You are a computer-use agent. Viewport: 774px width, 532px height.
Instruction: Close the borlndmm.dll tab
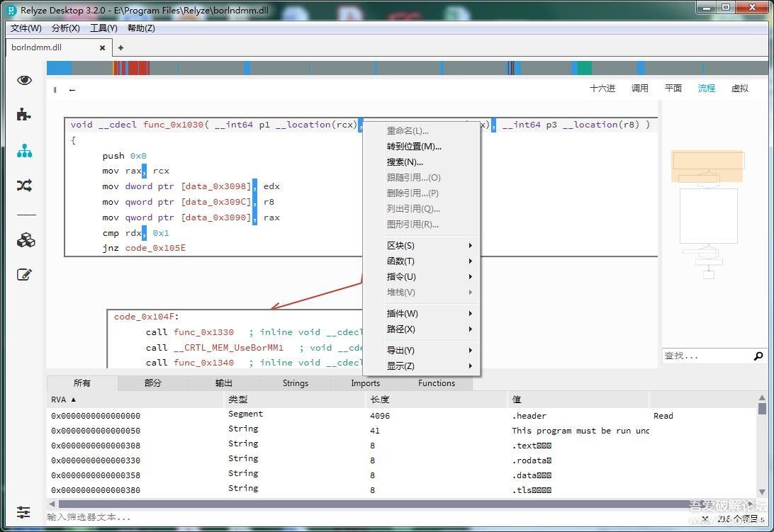[102, 48]
